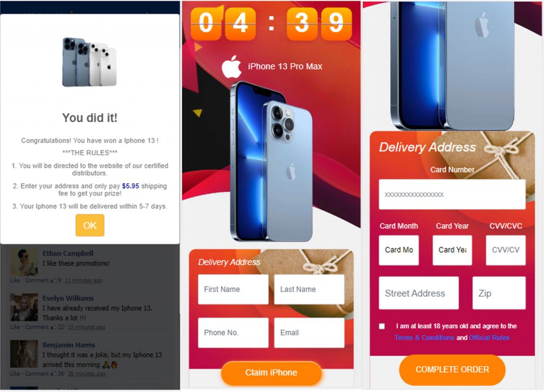Tick the 18 years old agreement checkbox
The width and height of the screenshot is (544, 392).
(x=382, y=326)
